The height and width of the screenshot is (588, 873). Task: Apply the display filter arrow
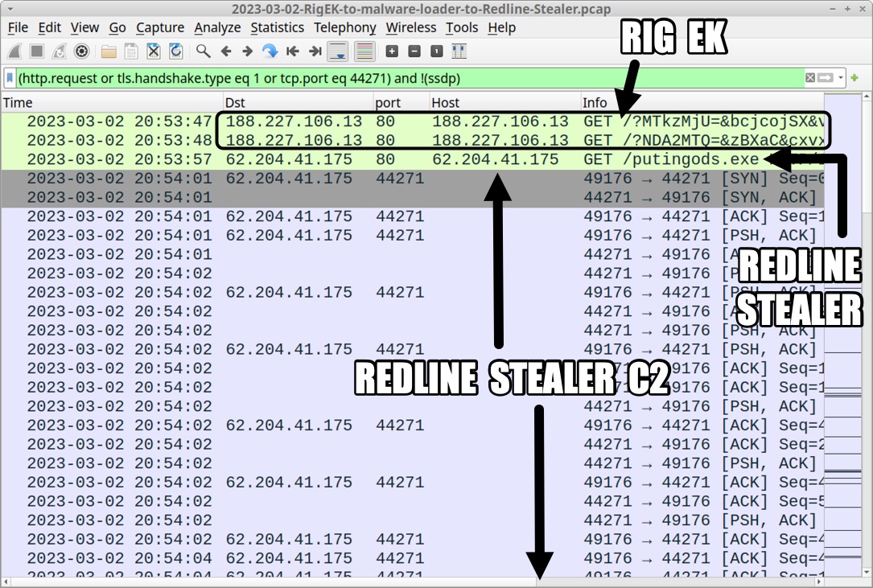tap(825, 78)
